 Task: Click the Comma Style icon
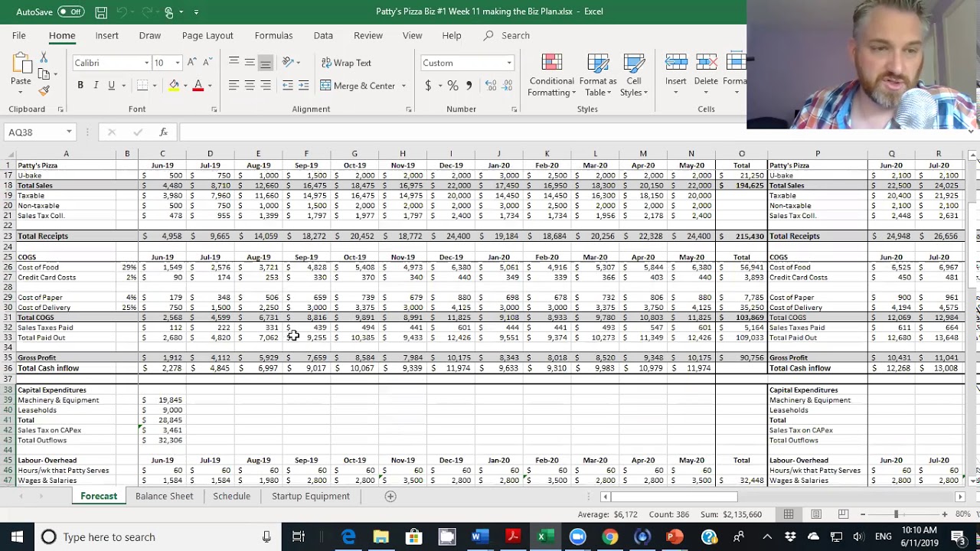click(469, 86)
